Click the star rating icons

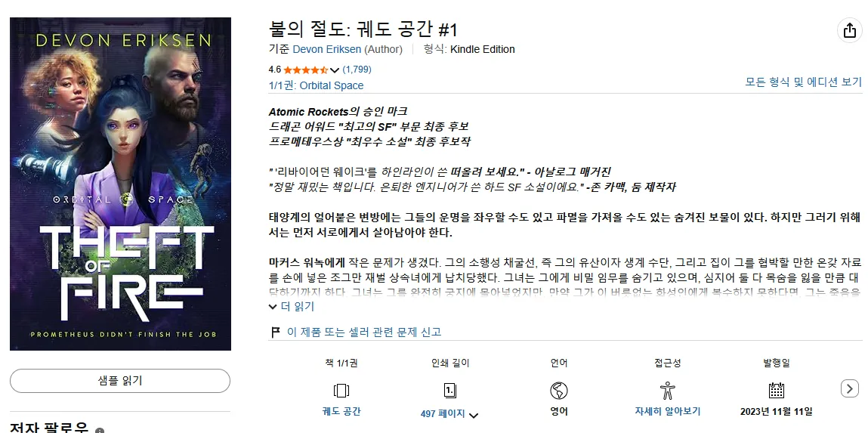305,70
